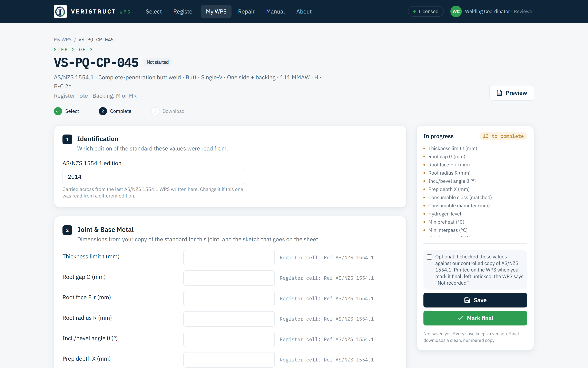
Task: Go to My WPS breadcrumb link
Action: pyautogui.click(x=63, y=40)
